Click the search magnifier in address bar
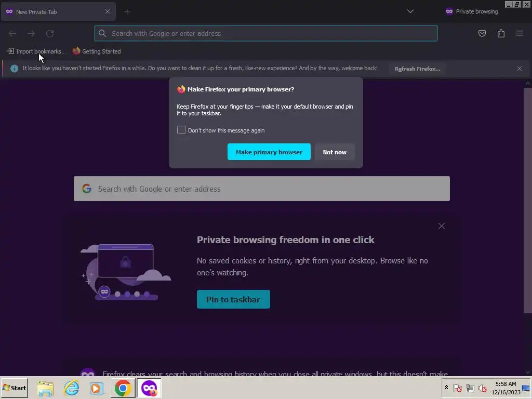The image size is (532, 399). pyautogui.click(x=102, y=33)
